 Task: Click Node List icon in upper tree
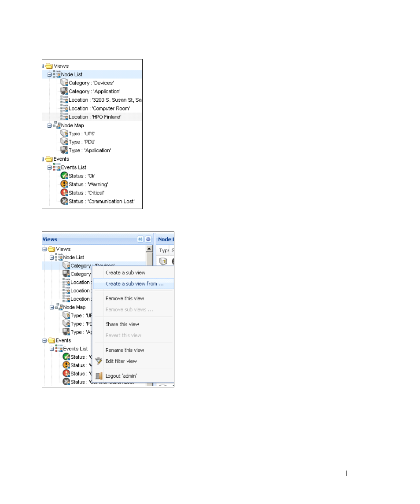point(57,74)
